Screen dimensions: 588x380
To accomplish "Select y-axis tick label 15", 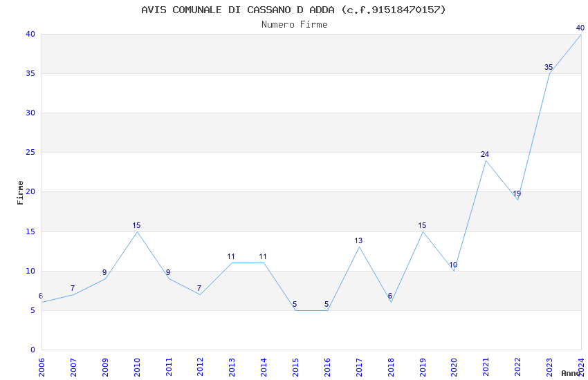I will click(30, 231).
